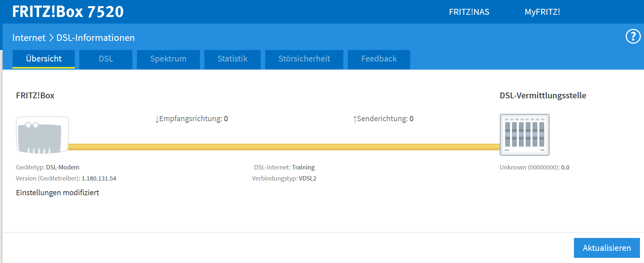644x263 pixels.
Task: Switch to the Störsicherheit tab
Action: (304, 59)
